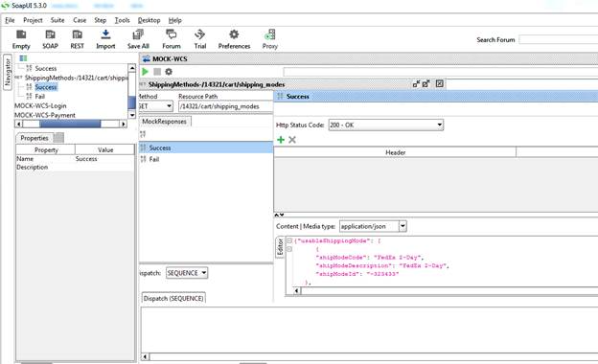Open the Help menu
The image size is (598, 364).
(x=175, y=20)
